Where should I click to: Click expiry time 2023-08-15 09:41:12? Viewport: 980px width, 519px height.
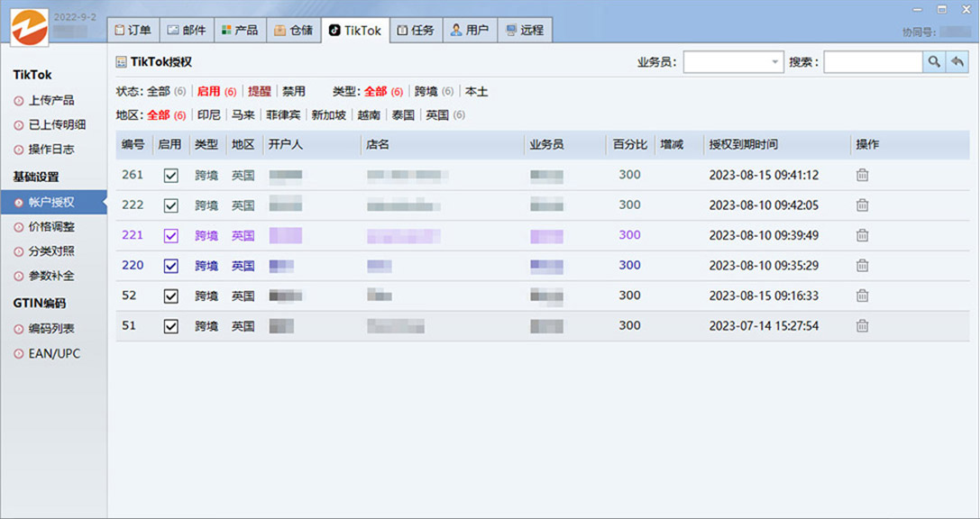764,175
